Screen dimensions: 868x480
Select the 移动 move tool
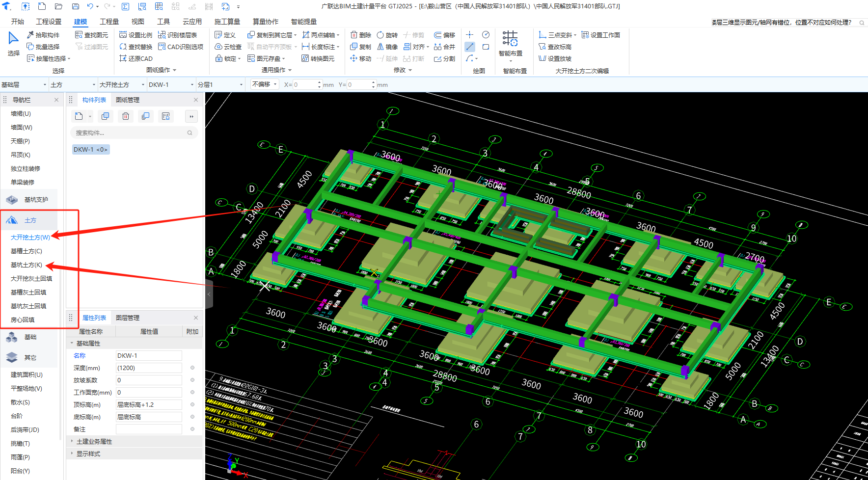click(x=361, y=58)
